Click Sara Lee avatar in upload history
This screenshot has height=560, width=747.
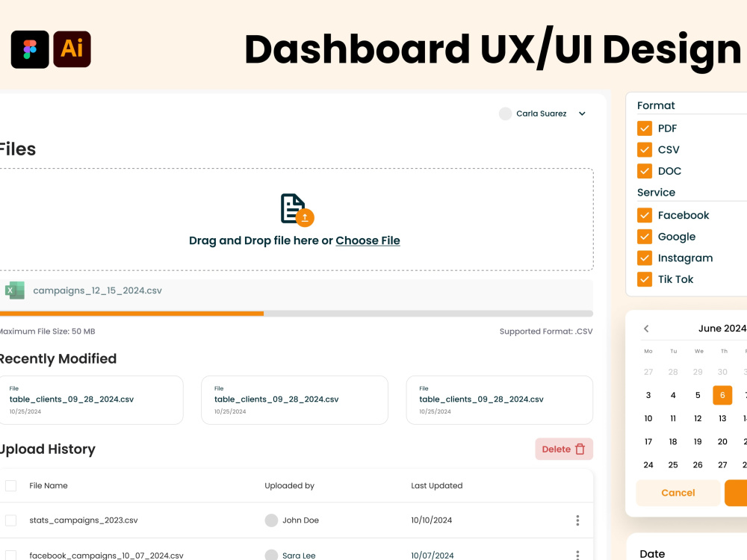click(x=271, y=556)
